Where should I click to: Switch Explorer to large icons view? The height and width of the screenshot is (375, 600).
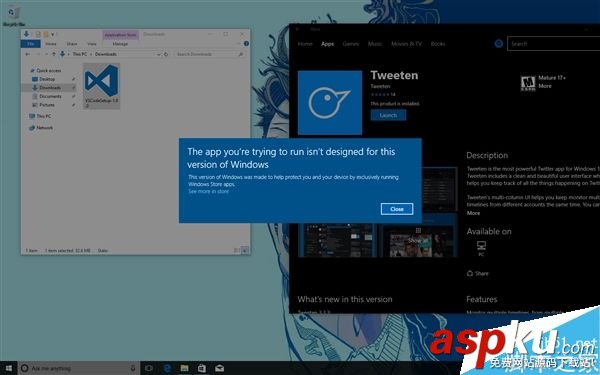[x=245, y=250]
